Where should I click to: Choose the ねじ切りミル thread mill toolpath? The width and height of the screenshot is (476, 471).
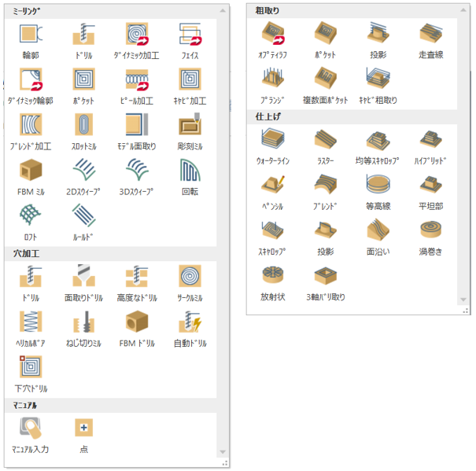[84, 322]
